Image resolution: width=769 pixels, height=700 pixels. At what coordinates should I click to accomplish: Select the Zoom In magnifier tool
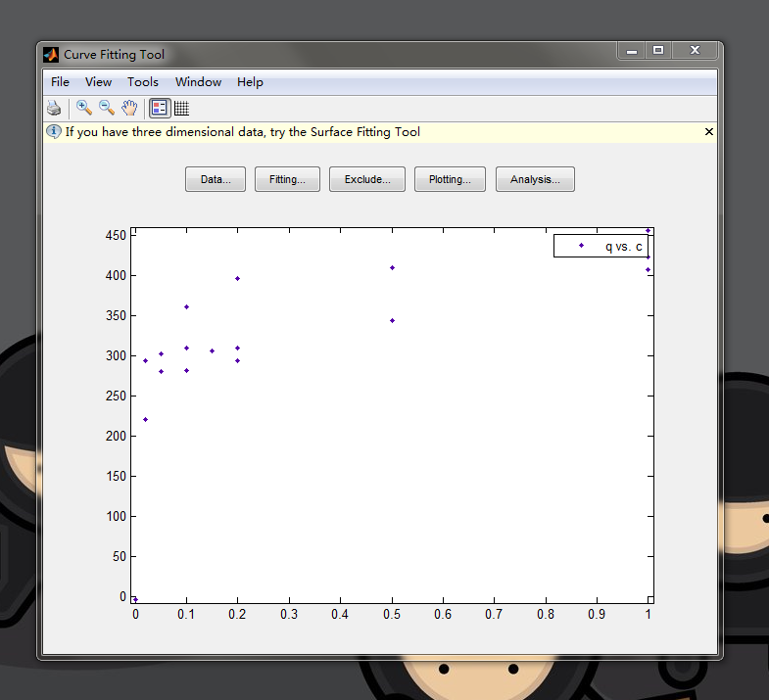84,108
